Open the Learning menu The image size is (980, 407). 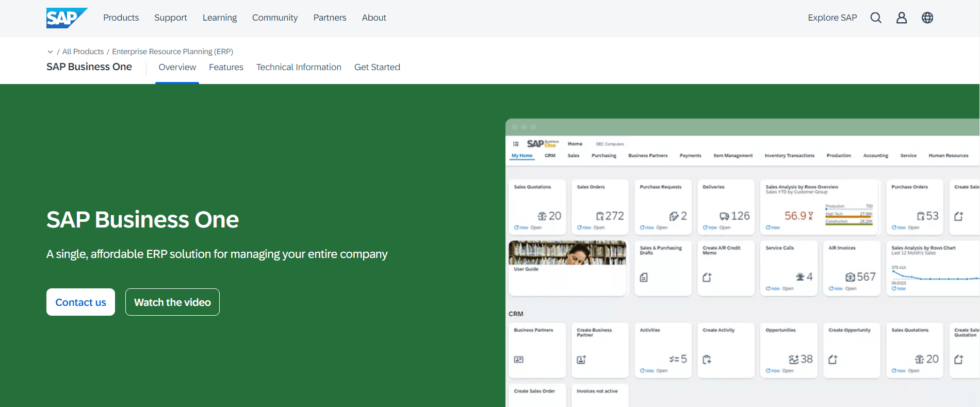click(x=220, y=18)
